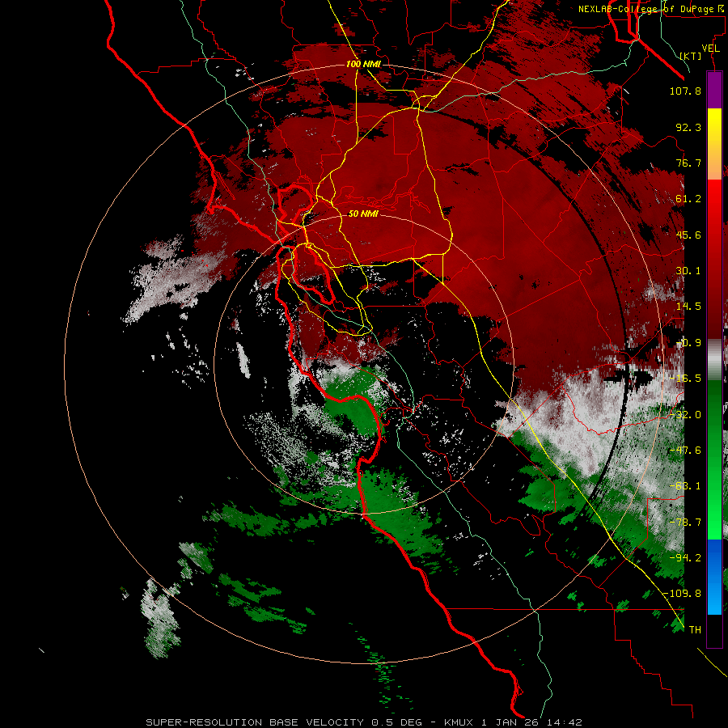
Task: Click the -32.0 velocity scale value
Action: 685,415
